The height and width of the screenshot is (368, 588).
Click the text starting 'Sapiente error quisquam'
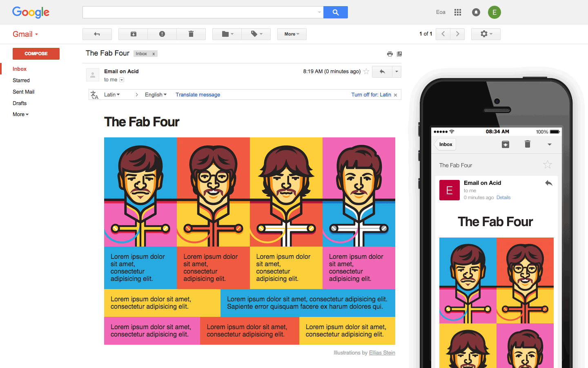click(x=305, y=307)
